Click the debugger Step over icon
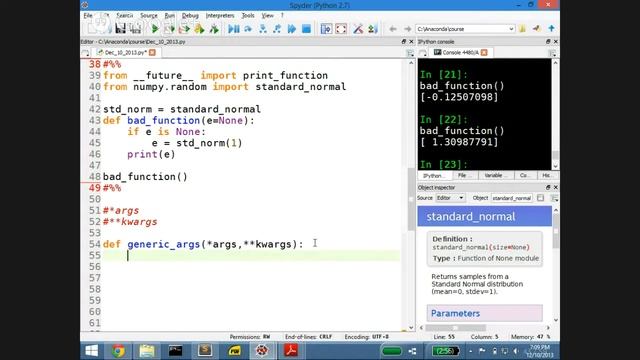Image resolution: width=640 pixels, height=360 pixels. point(248,29)
